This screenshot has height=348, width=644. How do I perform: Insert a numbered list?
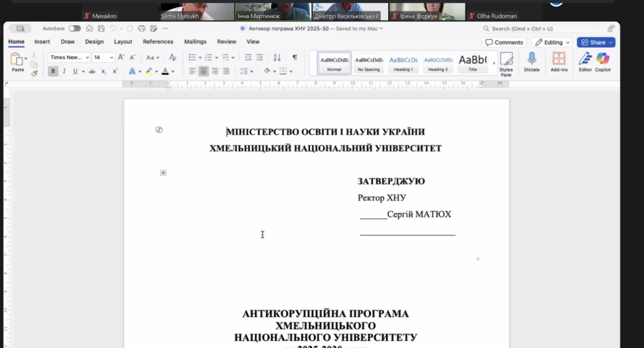point(209,57)
